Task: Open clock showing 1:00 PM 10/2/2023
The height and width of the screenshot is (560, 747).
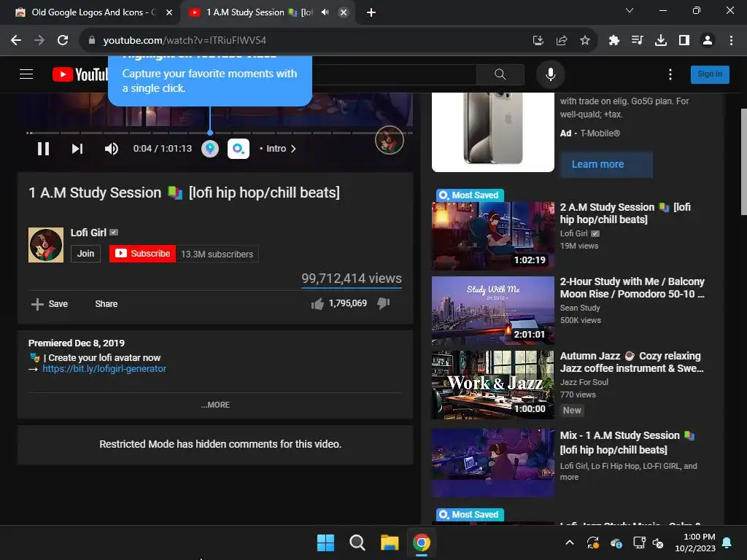Action: pos(695,542)
